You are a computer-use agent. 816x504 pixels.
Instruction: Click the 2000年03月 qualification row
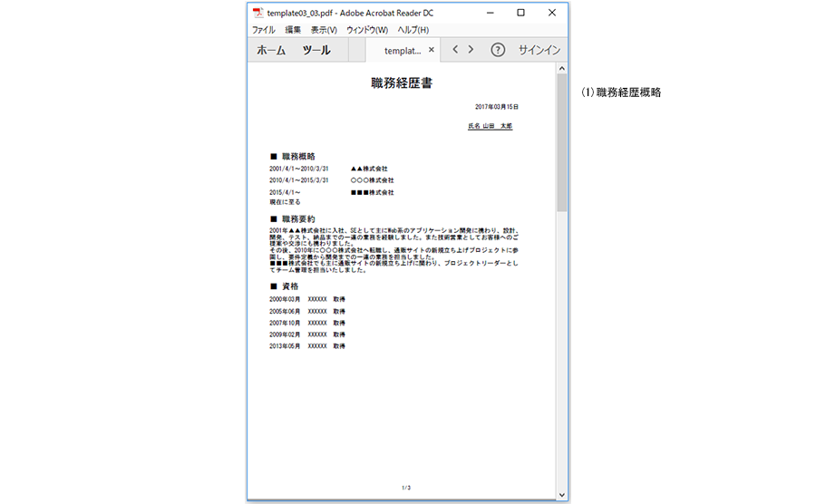[x=307, y=300]
